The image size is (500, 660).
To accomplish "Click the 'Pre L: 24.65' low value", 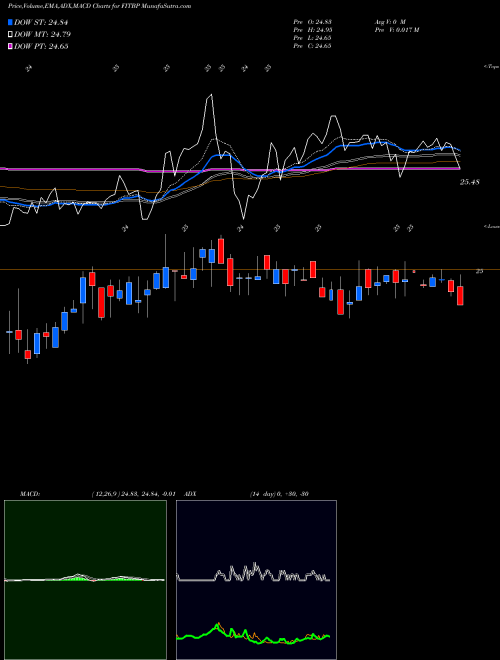I will click(312, 38).
